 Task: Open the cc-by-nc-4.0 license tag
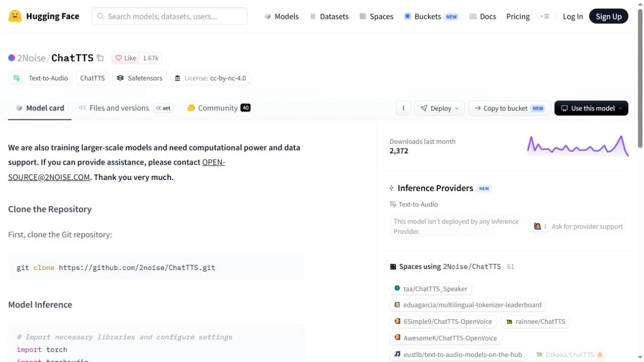(211, 78)
